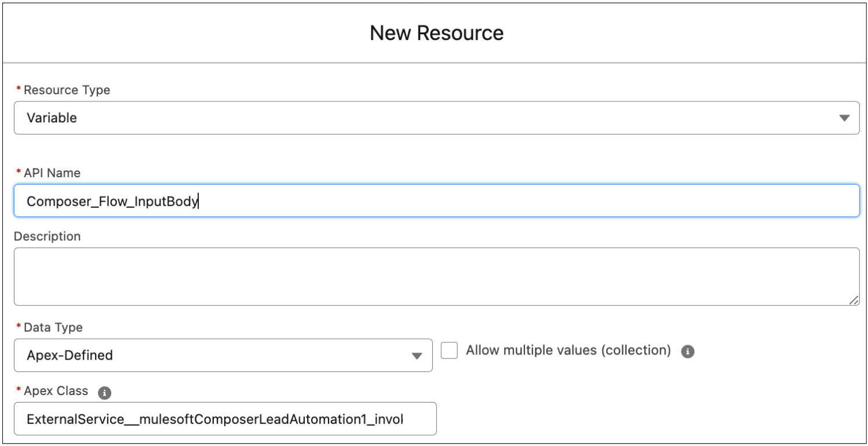Screen dimensions: 868x446
Task: Enable Allow multiple values (collection) checkbox
Action: (x=449, y=350)
